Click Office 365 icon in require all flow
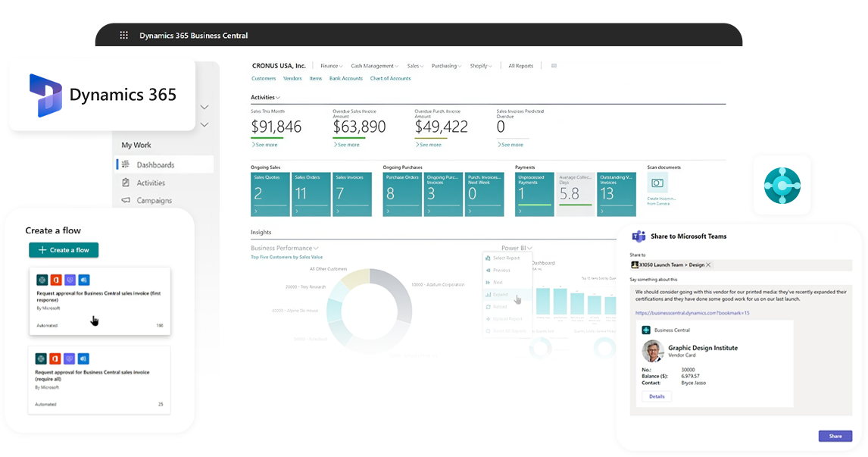 [55, 358]
